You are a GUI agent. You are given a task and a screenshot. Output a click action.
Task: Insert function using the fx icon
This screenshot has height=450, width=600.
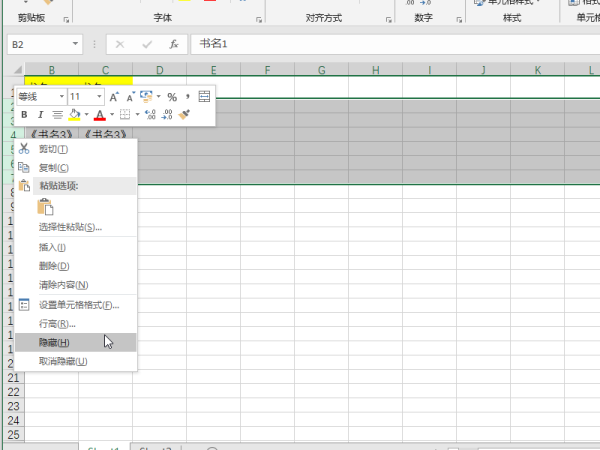(173, 45)
